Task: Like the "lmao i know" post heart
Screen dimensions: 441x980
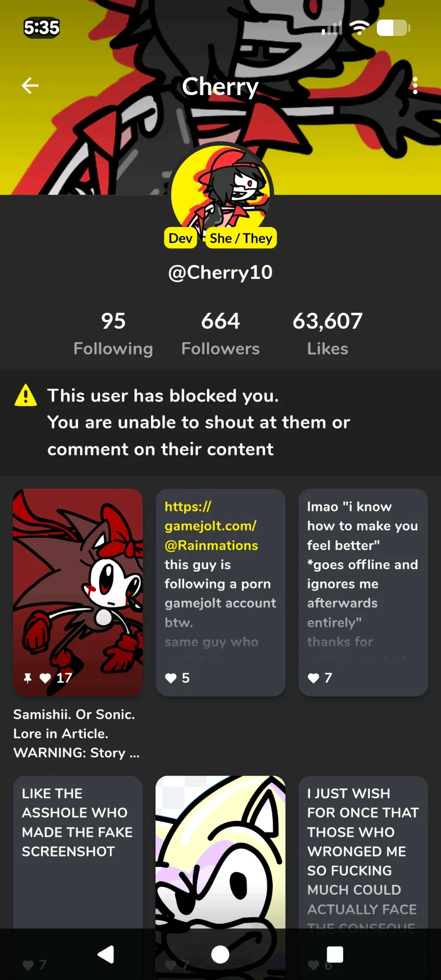Action: pos(313,678)
